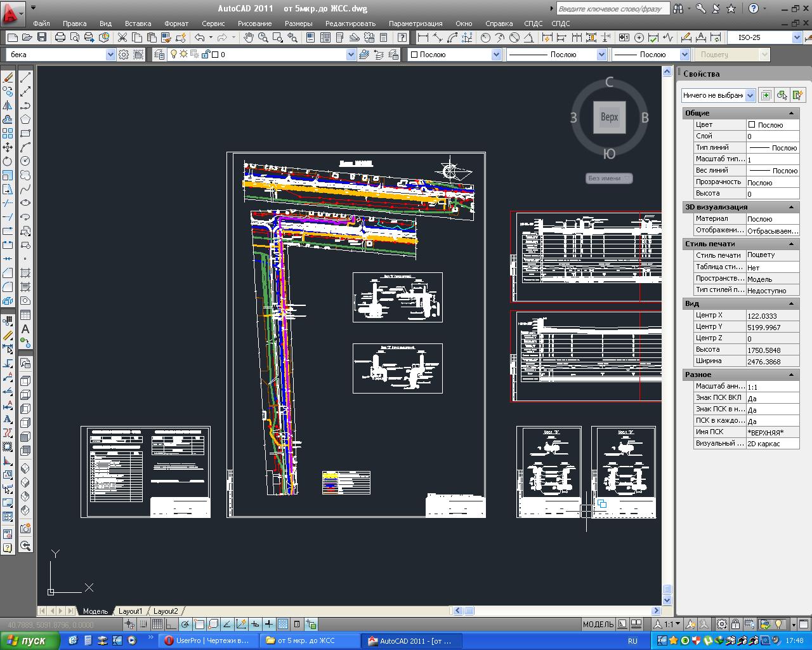Toggle Object Snap in status bar

[199, 624]
